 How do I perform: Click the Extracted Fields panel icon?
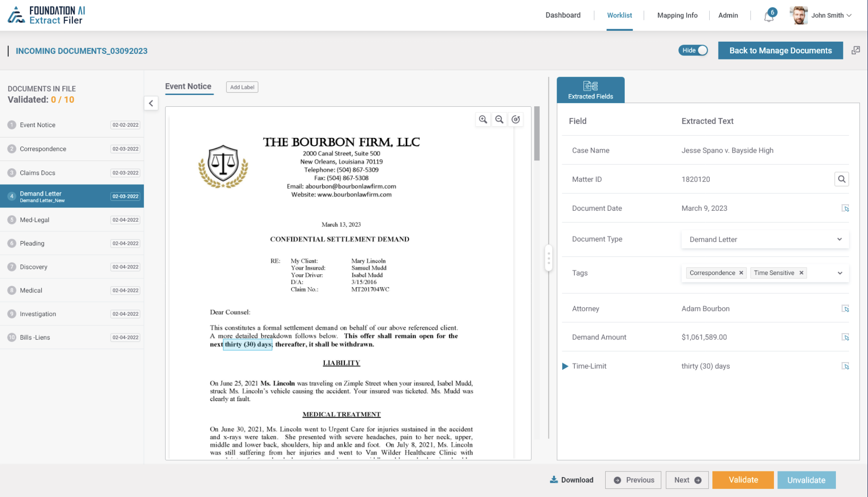(591, 89)
